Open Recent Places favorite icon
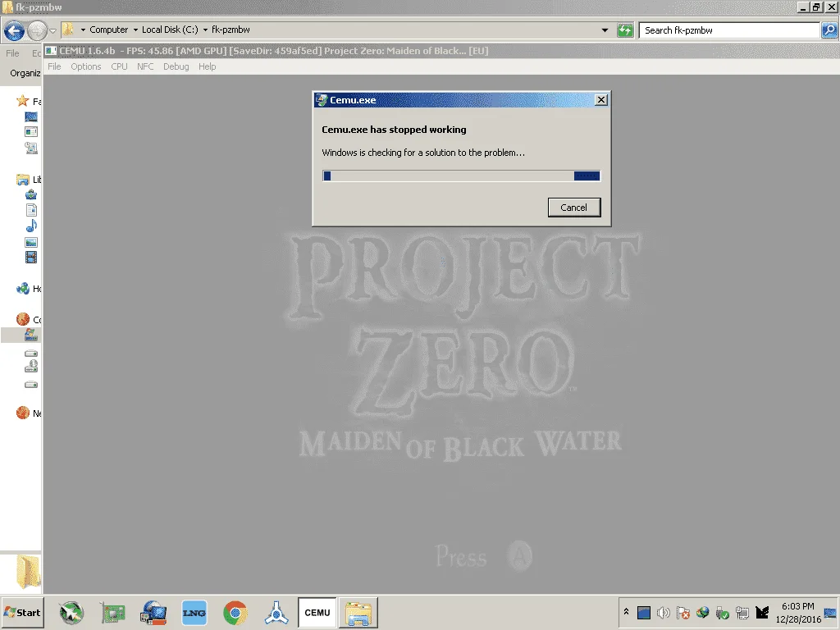Viewport: 840px width, 630px height. pos(31,148)
